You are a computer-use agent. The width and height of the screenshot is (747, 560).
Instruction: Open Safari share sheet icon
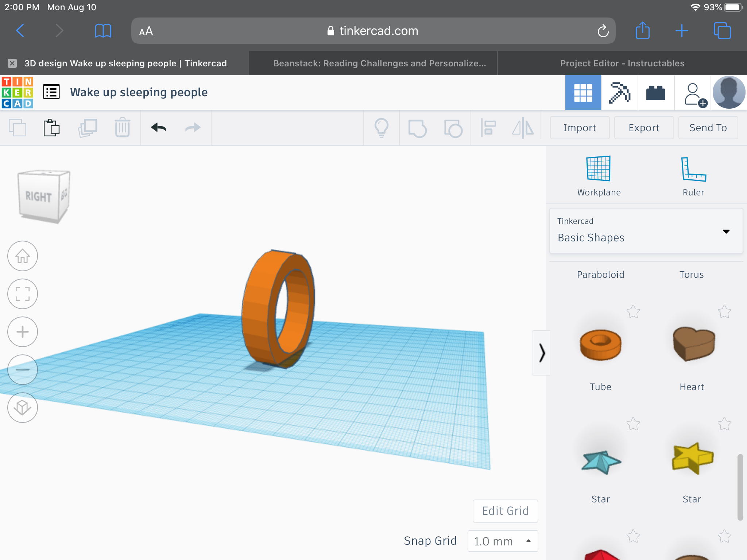click(642, 30)
